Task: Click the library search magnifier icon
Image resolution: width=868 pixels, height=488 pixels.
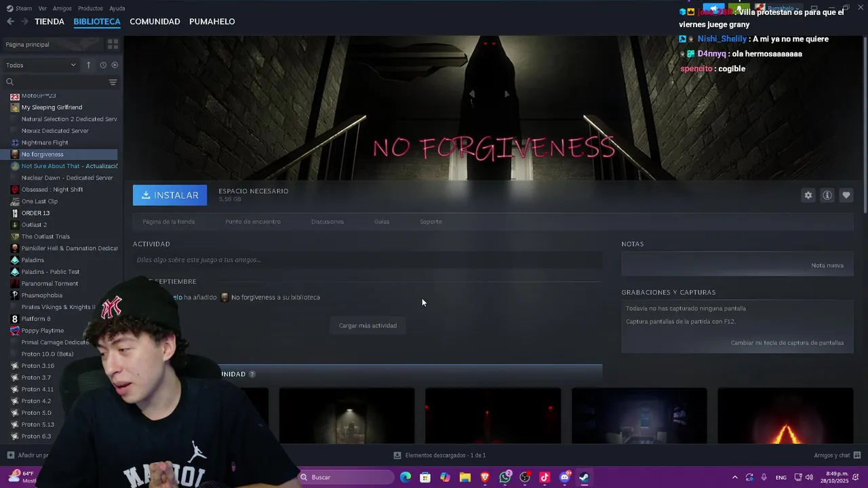Action: (9, 82)
